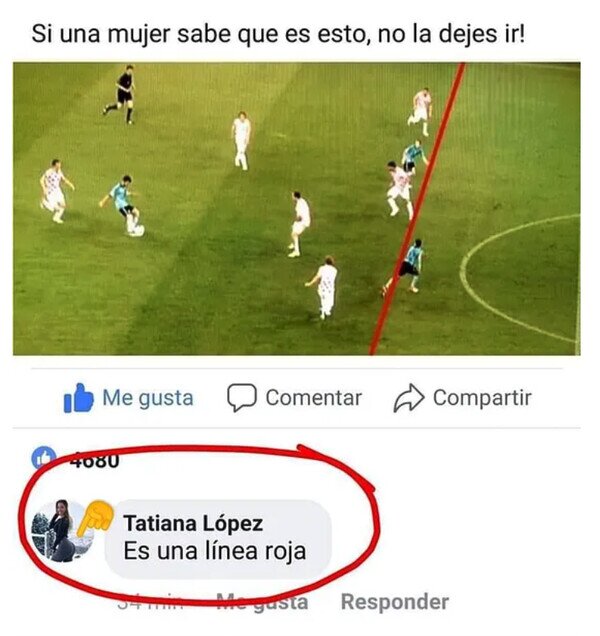Like the comment via its Me gusta link
The width and height of the screenshot is (600, 636).
(x=262, y=602)
